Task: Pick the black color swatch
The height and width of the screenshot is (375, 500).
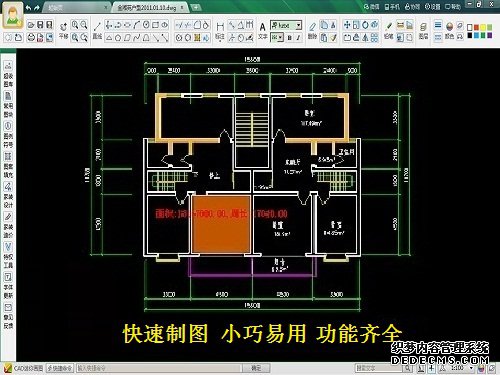Action: [470, 35]
